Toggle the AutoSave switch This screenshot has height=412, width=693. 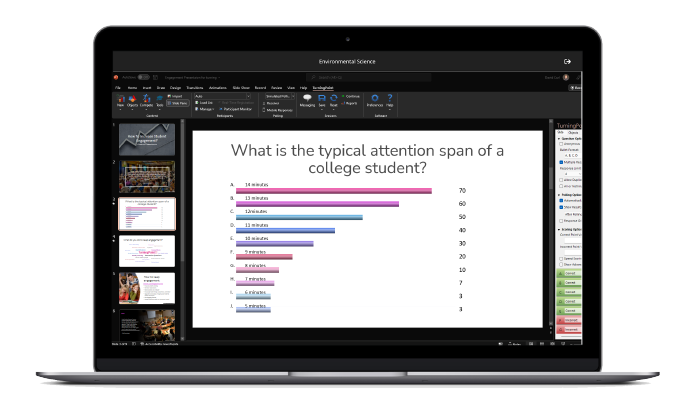144,77
